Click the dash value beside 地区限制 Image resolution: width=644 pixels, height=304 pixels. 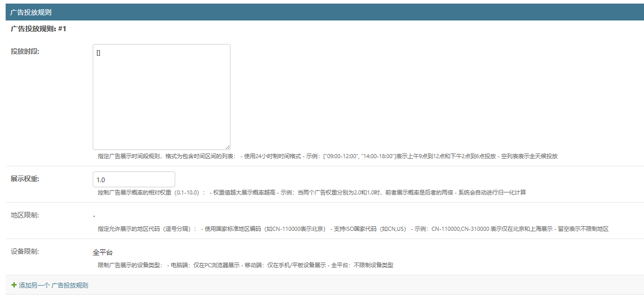point(94,216)
